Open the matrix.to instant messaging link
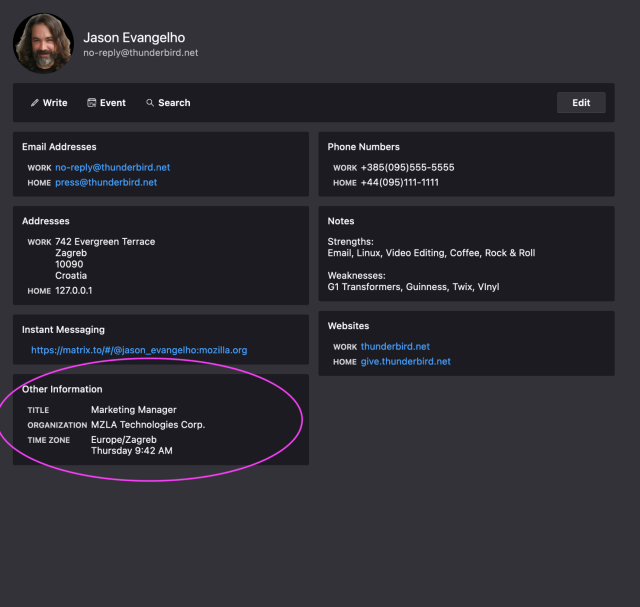The width and height of the screenshot is (640, 607). 139,351
